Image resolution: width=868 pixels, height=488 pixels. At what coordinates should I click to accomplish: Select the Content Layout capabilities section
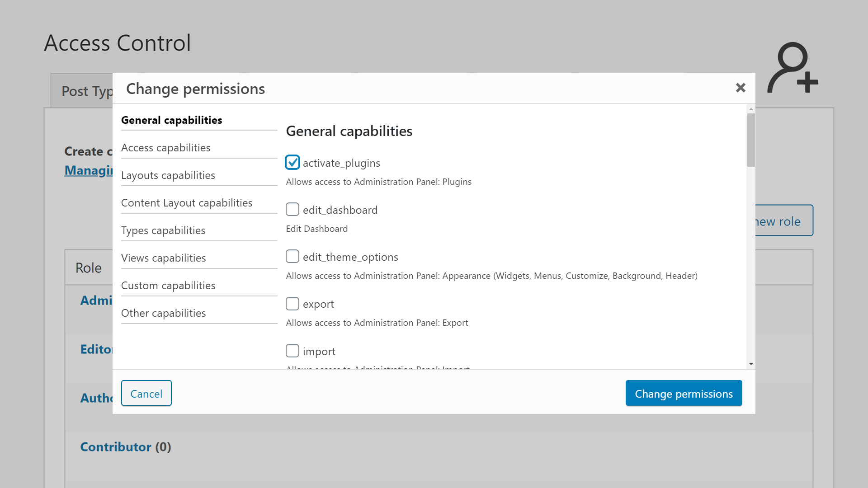187,202
